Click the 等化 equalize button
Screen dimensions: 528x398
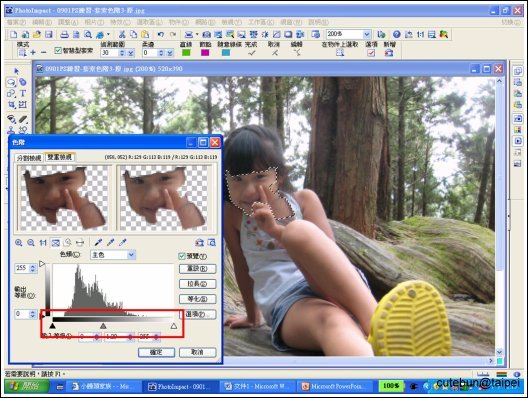point(197,299)
